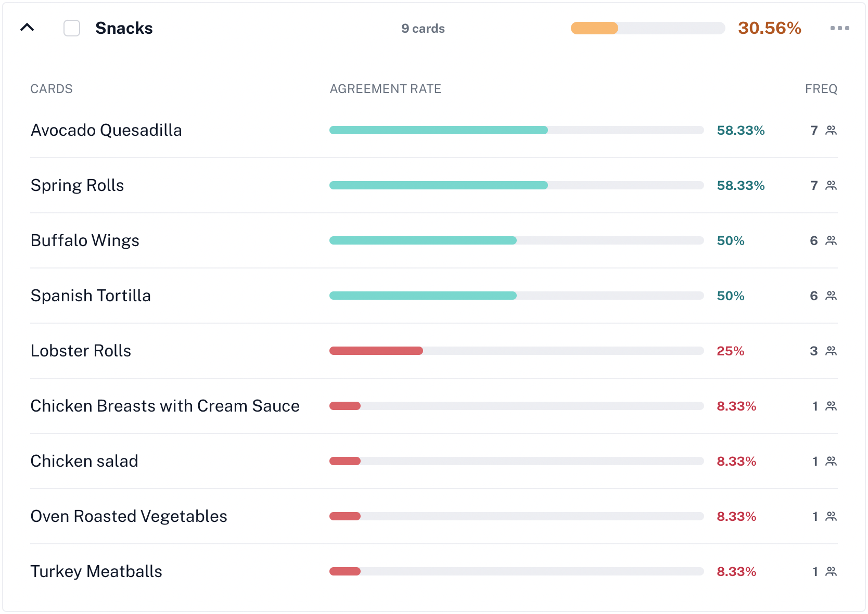Click the participants icon for Turkey Meatballs
Image resolution: width=868 pixels, height=614 pixels.
pos(831,571)
